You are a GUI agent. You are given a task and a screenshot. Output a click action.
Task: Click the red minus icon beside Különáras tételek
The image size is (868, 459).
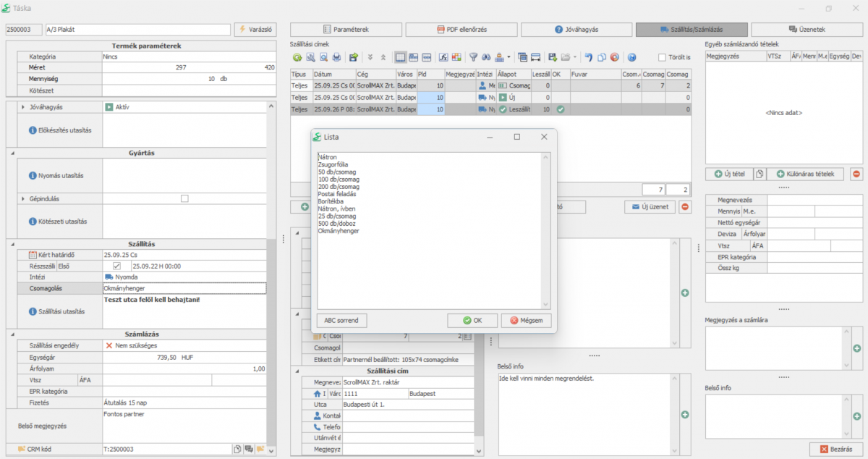coord(856,174)
